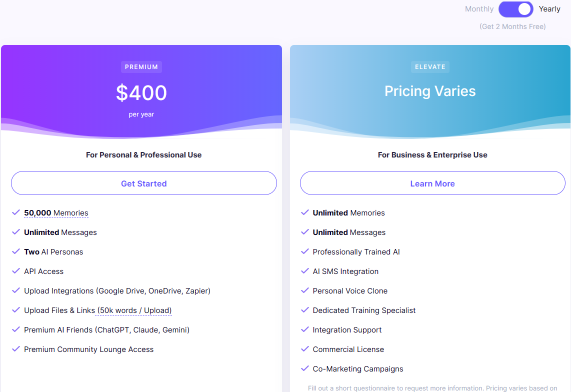Click the Learn More button
The width and height of the screenshot is (571, 392).
(432, 183)
